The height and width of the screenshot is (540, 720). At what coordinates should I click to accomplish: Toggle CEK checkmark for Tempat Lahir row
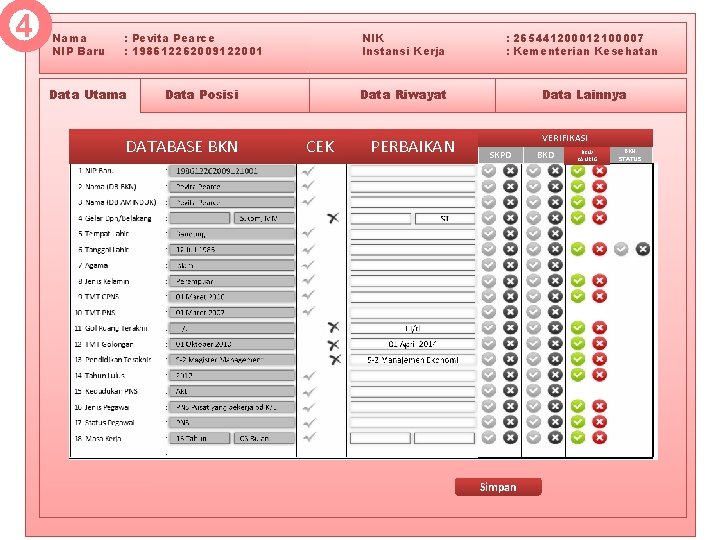[308, 233]
